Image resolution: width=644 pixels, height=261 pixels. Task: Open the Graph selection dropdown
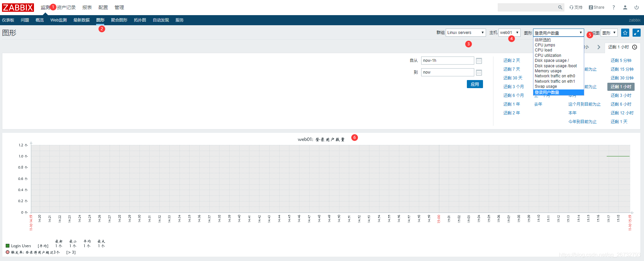pyautogui.click(x=559, y=33)
